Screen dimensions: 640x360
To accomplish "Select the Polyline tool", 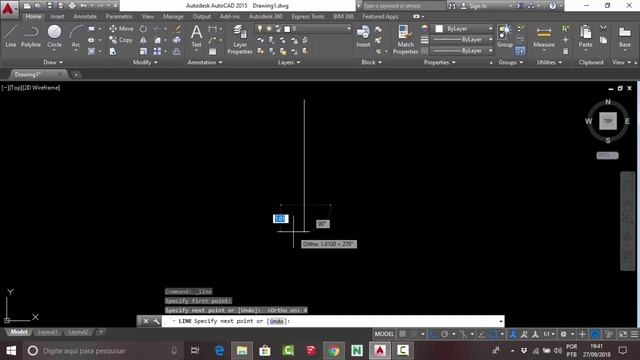I will [31, 36].
